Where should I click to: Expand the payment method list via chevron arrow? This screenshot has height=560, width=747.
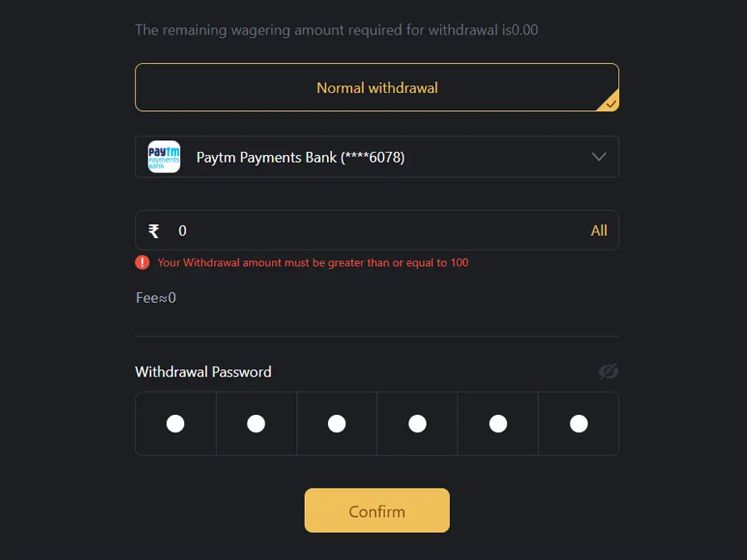point(598,157)
